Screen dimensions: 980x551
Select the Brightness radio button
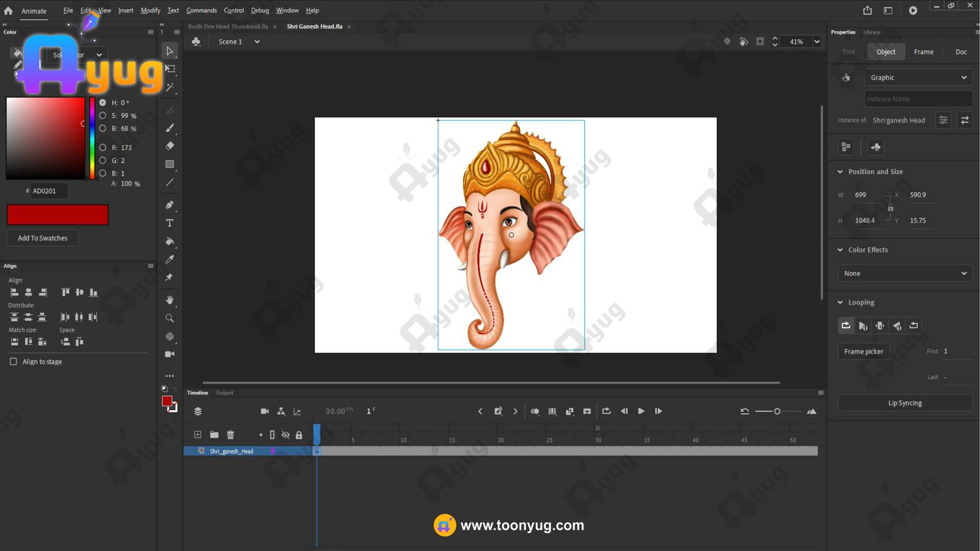pos(102,129)
